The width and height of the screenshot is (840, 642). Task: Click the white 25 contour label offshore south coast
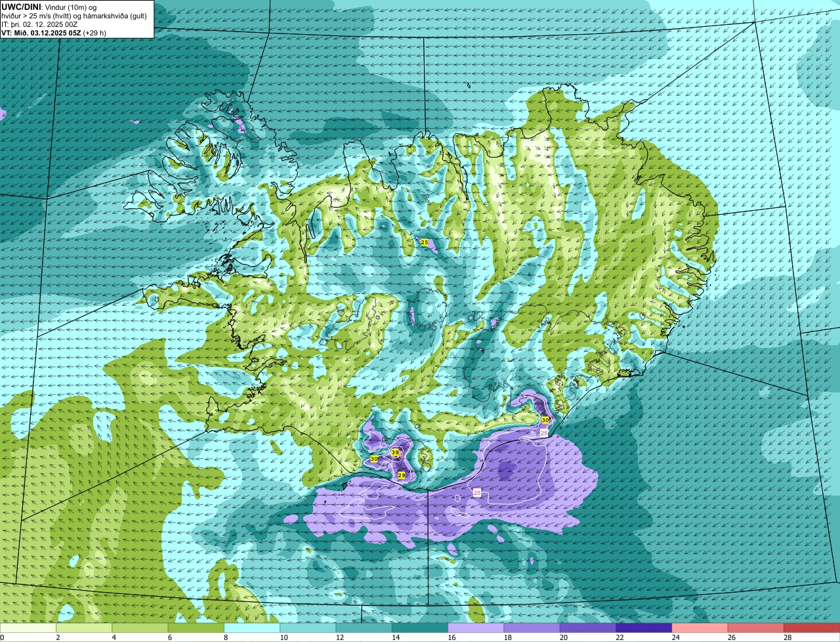click(x=477, y=492)
